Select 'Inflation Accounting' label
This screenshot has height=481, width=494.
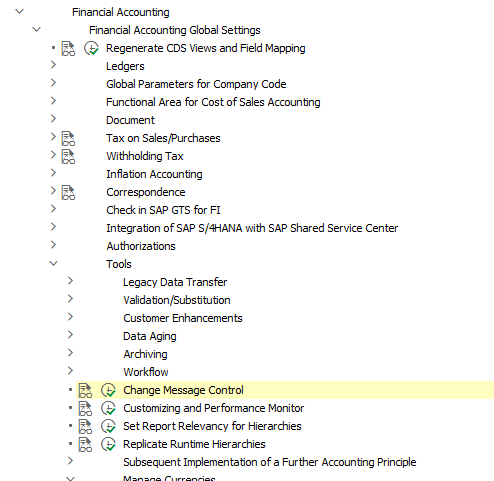tap(154, 174)
